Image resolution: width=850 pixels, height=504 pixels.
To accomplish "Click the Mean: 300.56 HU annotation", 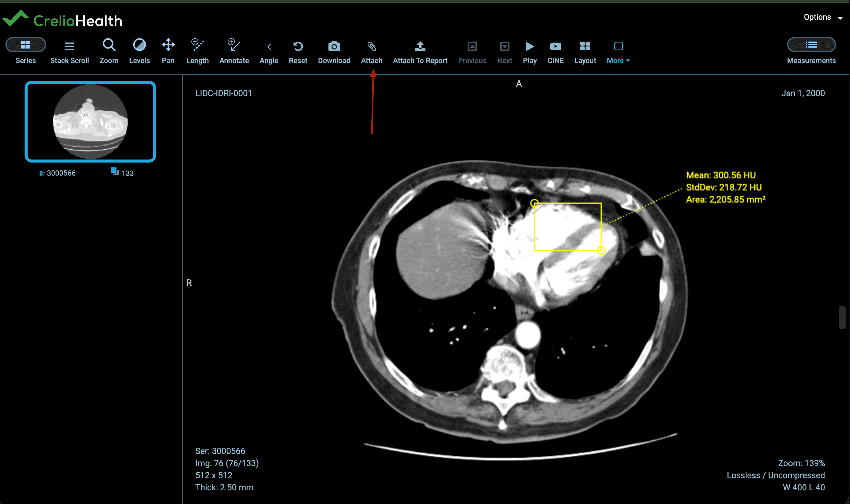I will pyautogui.click(x=720, y=175).
